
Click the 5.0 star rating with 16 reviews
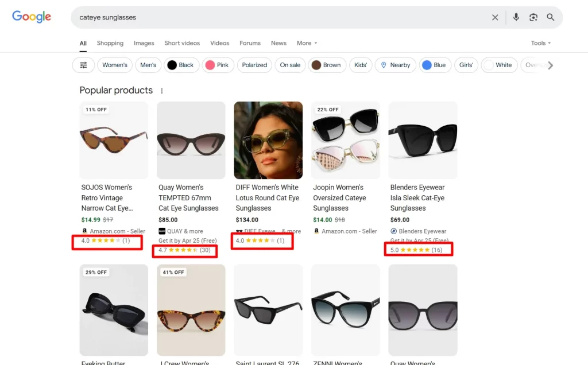[416, 250]
